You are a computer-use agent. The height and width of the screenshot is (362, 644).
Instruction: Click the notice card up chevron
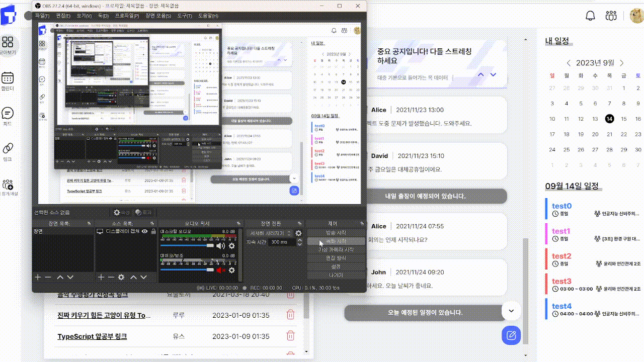click(x=480, y=74)
